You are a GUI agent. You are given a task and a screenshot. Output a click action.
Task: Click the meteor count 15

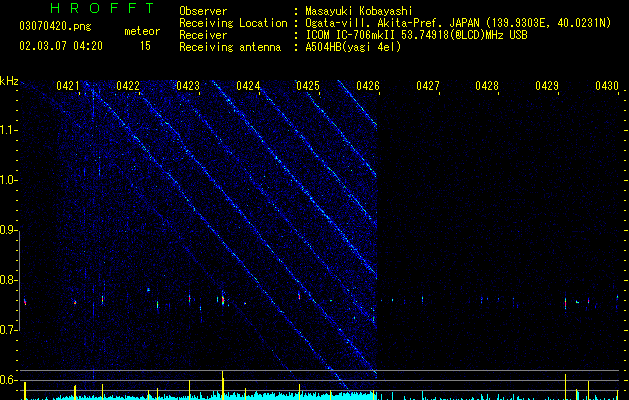pos(145,46)
